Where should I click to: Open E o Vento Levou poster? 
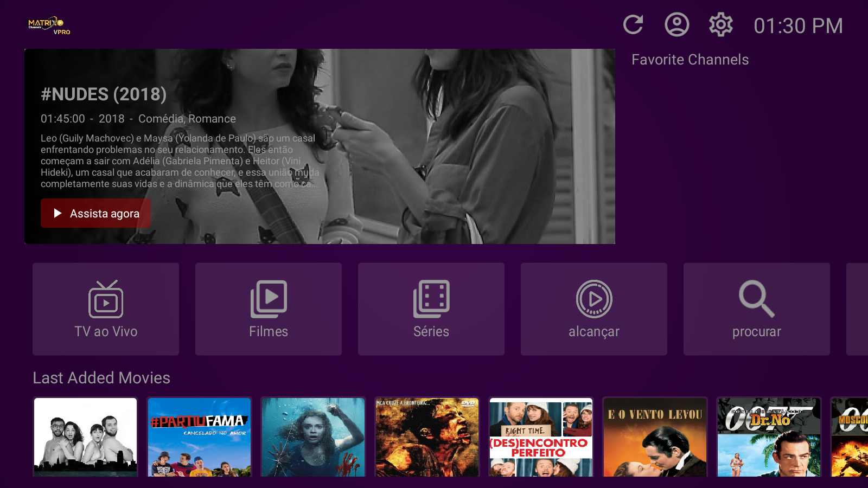[655, 437]
